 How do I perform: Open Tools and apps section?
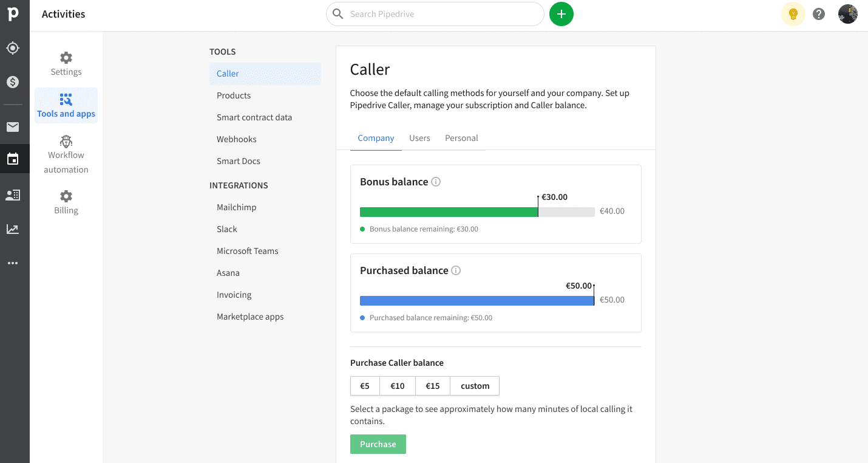[66, 106]
